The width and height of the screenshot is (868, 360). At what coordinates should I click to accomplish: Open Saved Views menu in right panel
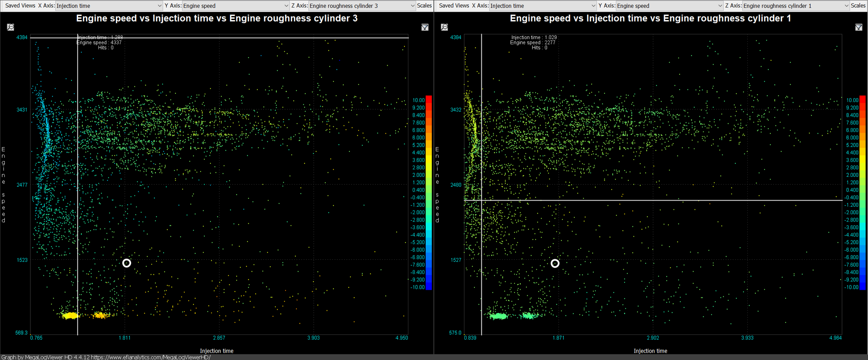(x=454, y=6)
